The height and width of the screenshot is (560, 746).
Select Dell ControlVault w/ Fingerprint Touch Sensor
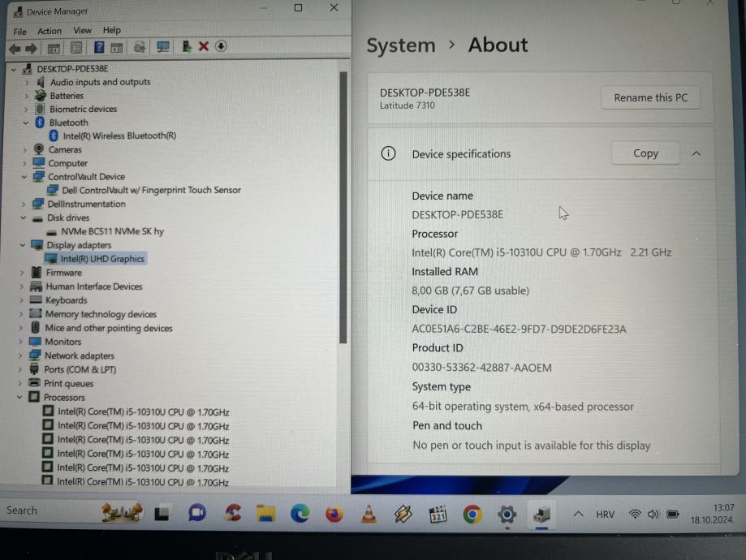click(x=151, y=190)
